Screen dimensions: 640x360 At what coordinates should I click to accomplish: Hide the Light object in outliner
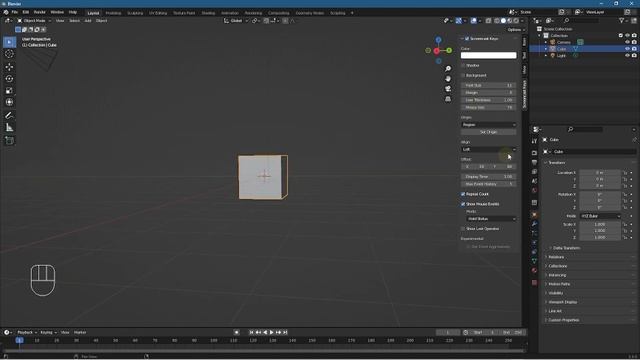(x=627, y=56)
